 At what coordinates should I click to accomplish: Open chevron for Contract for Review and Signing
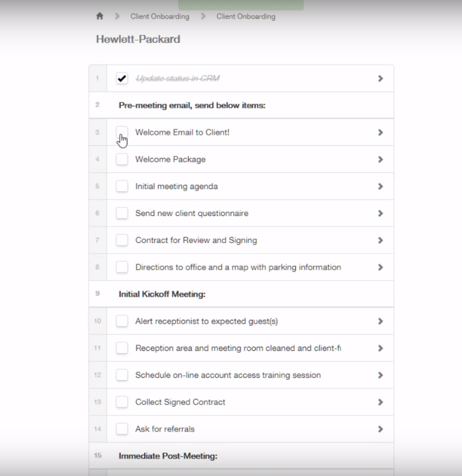click(380, 240)
